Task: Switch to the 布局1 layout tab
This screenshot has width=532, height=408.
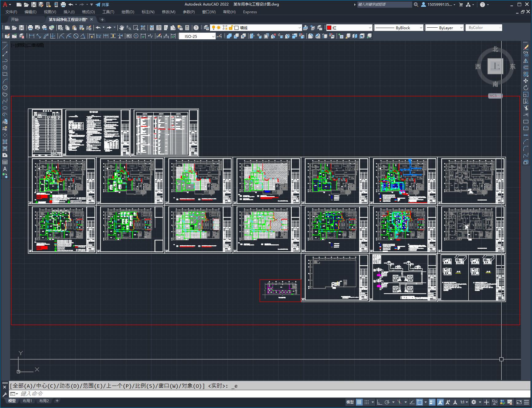Action: 27,401
